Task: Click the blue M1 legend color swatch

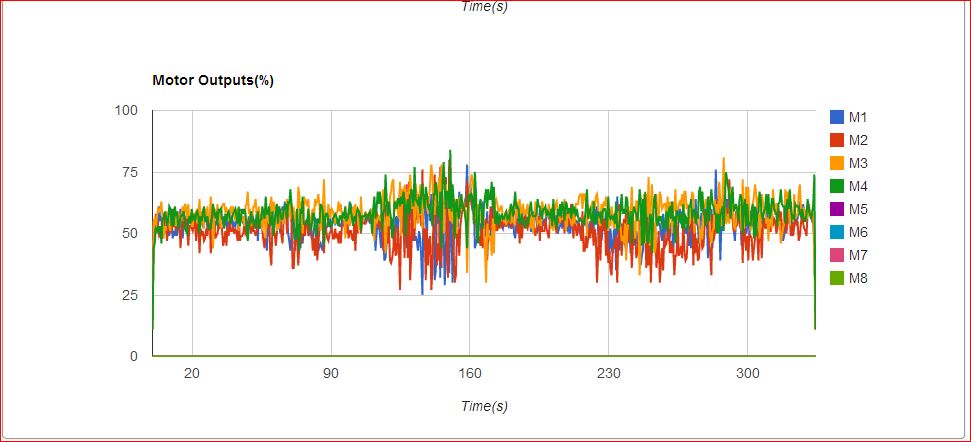Action: 837,117
